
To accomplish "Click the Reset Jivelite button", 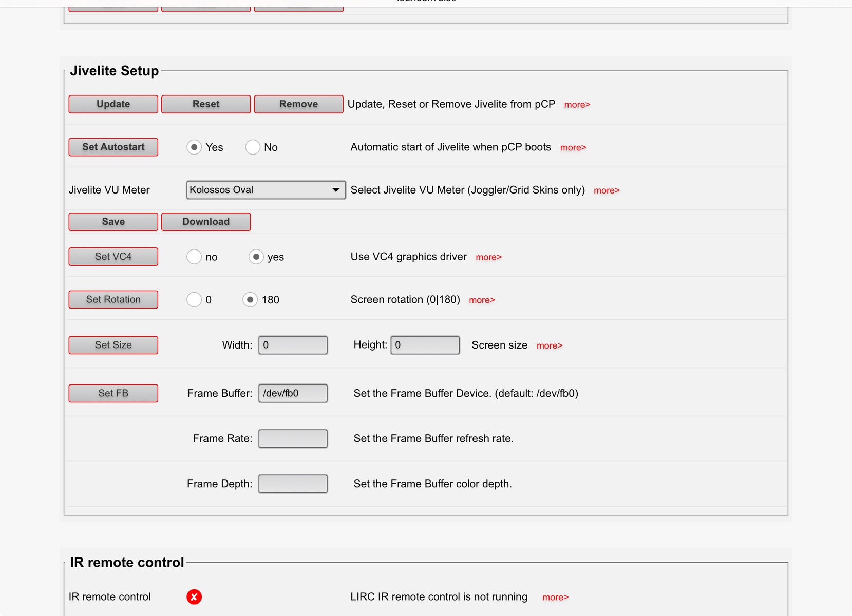I will click(x=206, y=104).
